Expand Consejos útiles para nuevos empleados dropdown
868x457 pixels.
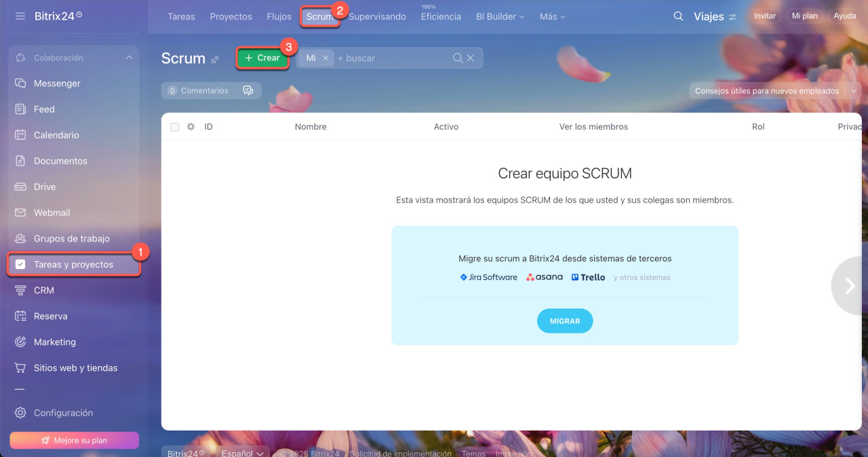point(853,91)
